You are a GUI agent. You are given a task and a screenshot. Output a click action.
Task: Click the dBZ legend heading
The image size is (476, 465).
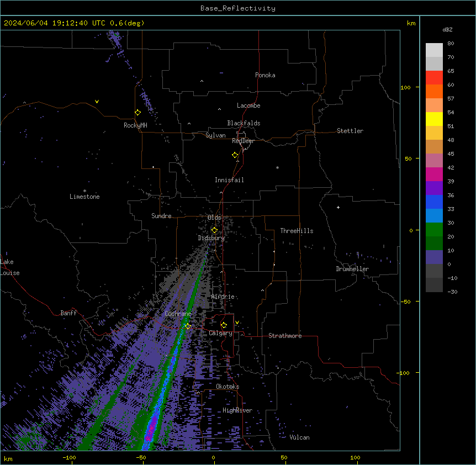coord(447,29)
